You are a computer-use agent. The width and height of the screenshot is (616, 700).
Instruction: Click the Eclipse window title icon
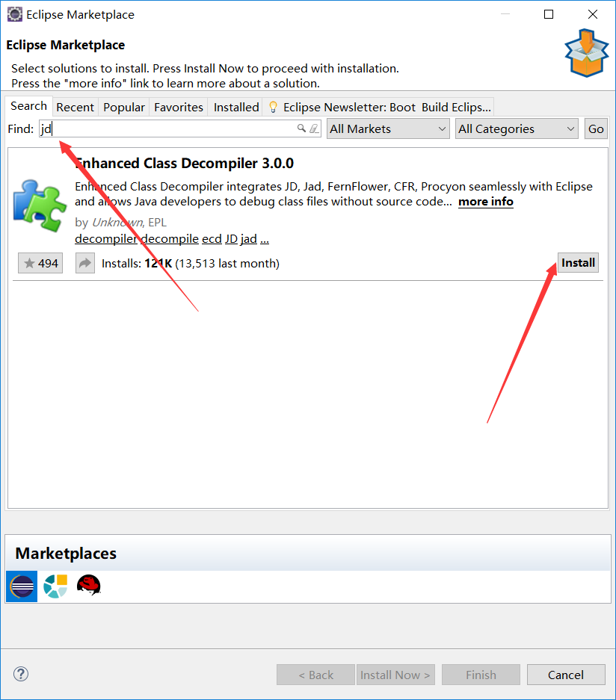pyautogui.click(x=15, y=14)
